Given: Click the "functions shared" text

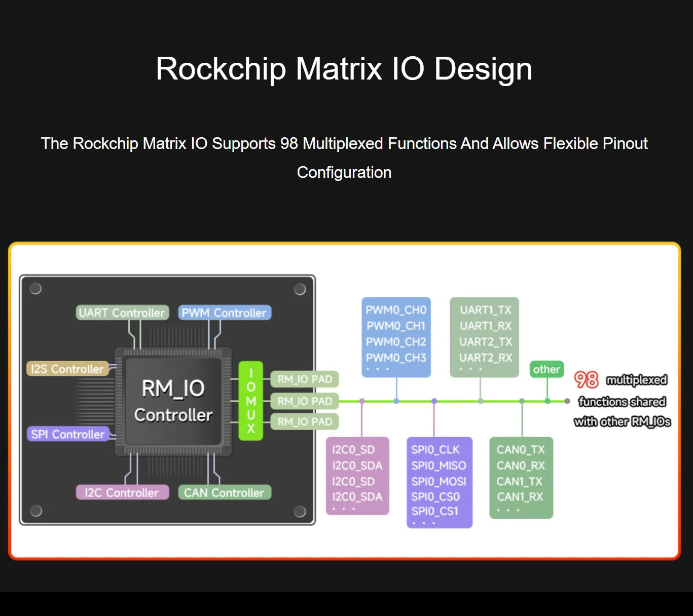Looking at the screenshot, I should pos(622,402).
